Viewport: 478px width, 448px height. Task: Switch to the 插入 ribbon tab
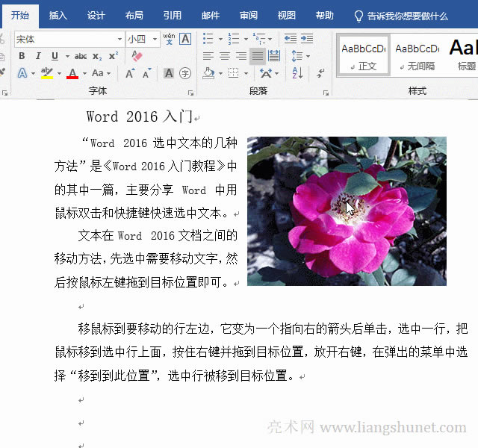pyautogui.click(x=58, y=16)
